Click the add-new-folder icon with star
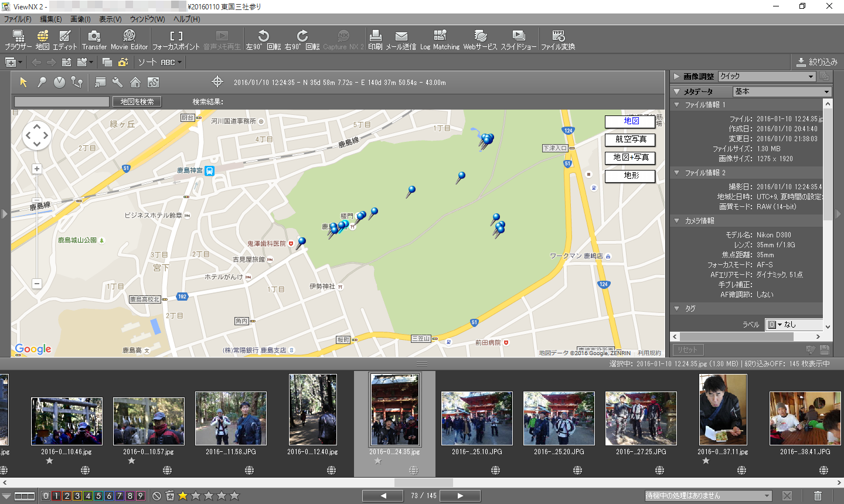This screenshot has height=504, width=844. 123,62
